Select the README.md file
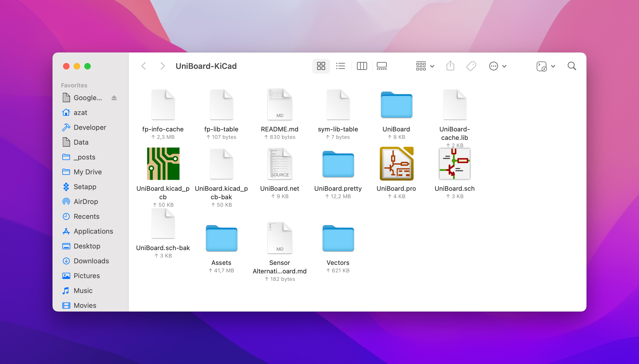The height and width of the screenshot is (364, 639). point(280,105)
